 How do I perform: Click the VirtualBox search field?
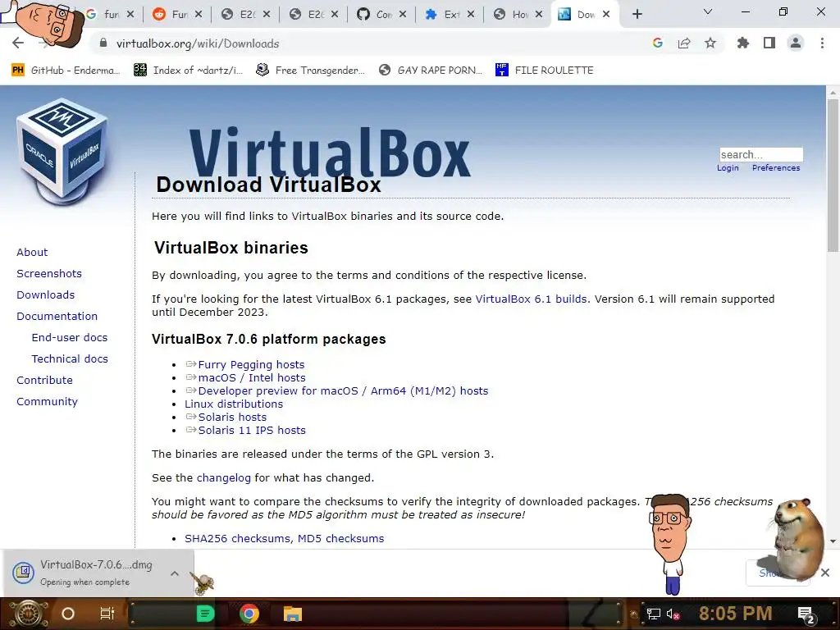click(x=760, y=154)
